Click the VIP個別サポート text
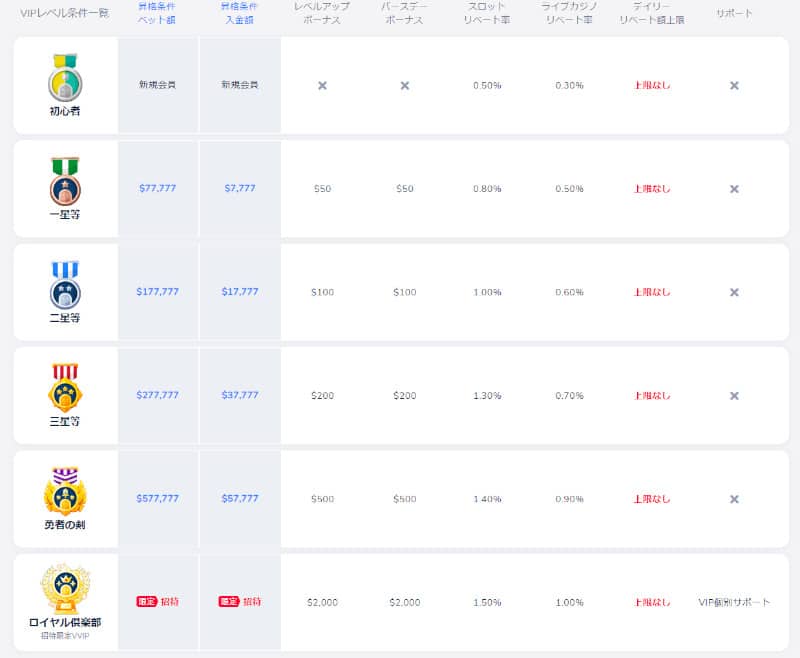 point(734,602)
